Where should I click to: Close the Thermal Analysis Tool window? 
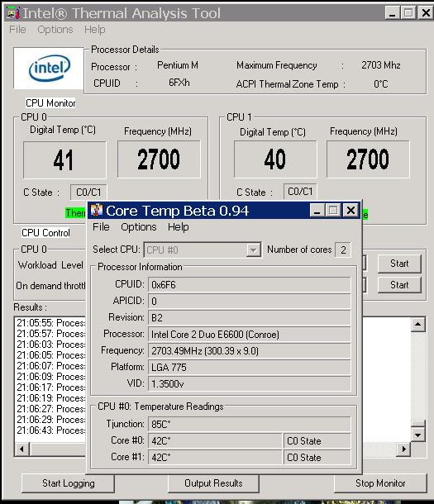(x=426, y=13)
